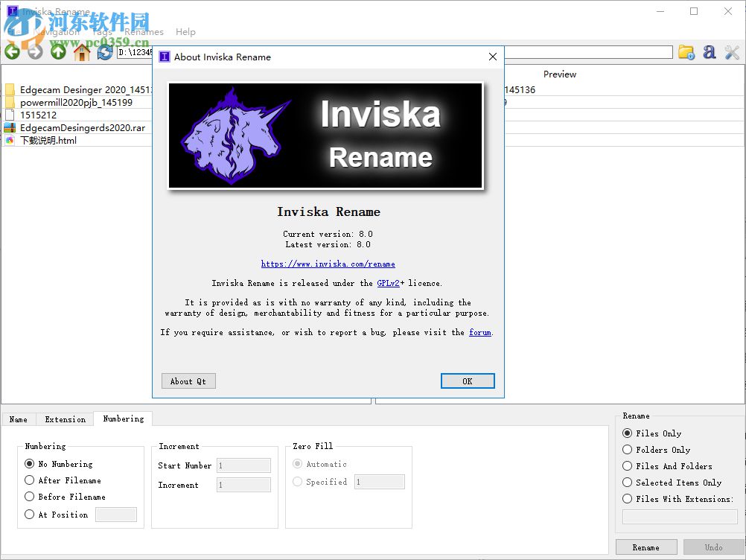Select the Folders Only rename option

coord(627,450)
